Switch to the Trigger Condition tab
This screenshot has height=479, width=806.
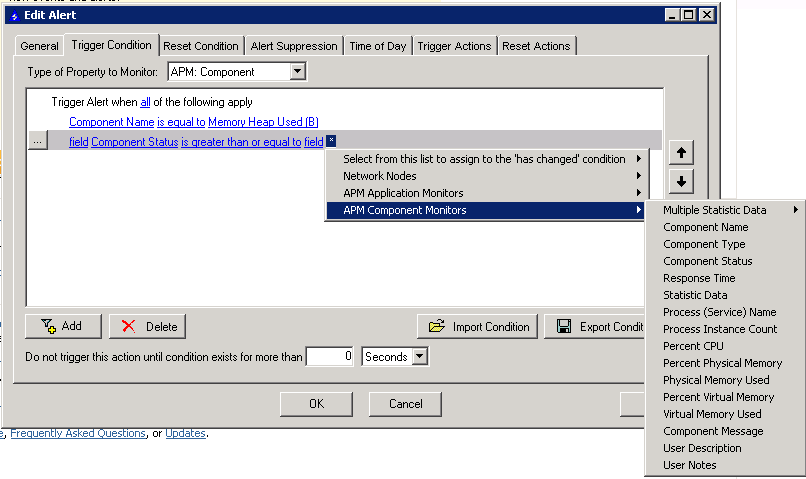click(112, 45)
